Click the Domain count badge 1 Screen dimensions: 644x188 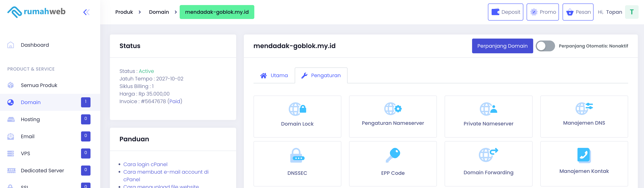(85, 102)
